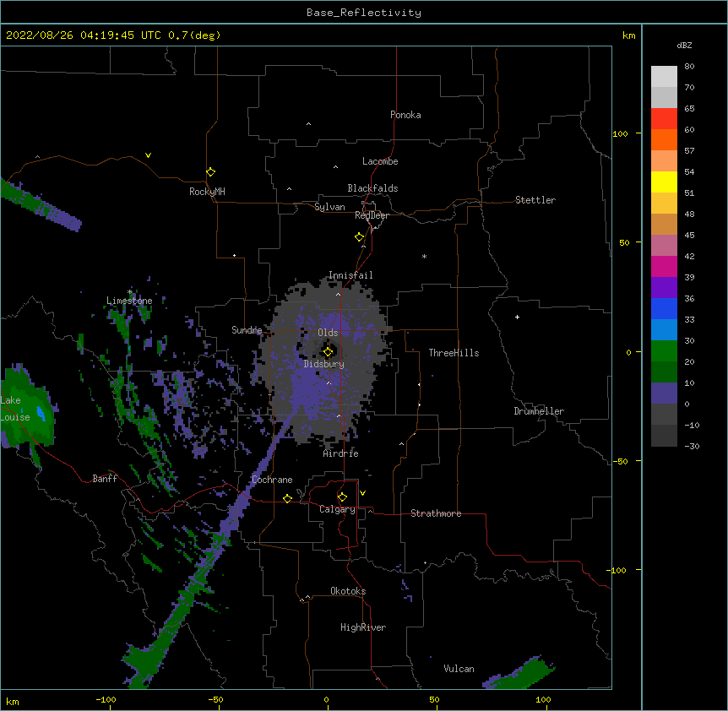728x711 pixels.
Task: Select the Limestone label
Action: point(129,301)
